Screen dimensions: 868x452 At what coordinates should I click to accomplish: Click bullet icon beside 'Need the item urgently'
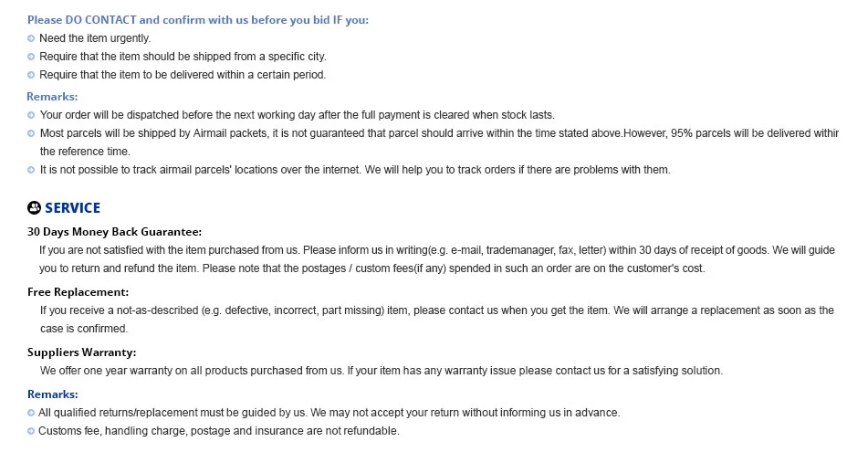point(31,38)
